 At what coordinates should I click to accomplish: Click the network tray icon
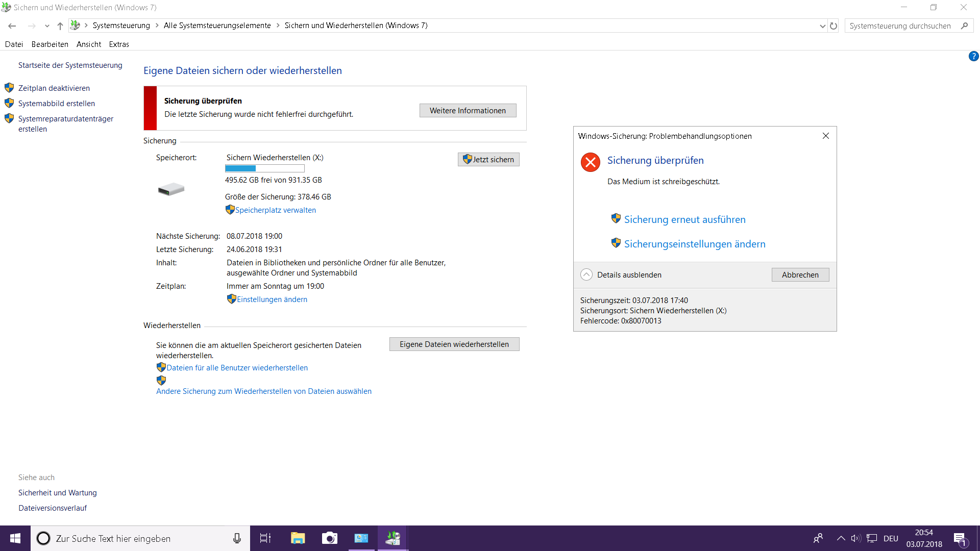tap(872, 538)
